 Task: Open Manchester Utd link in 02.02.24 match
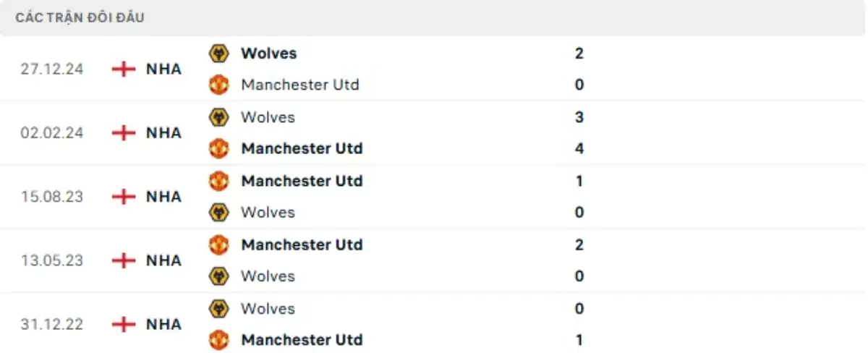(x=302, y=149)
